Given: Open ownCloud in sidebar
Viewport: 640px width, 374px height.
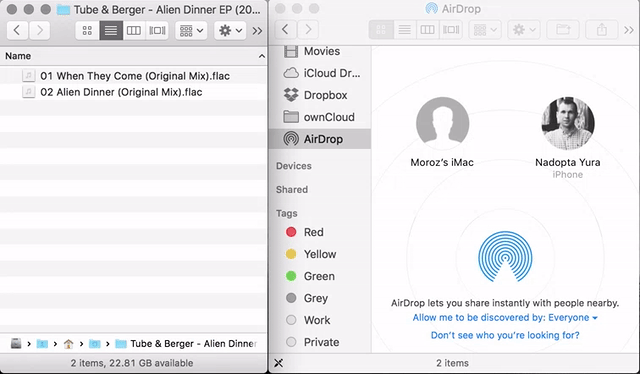Looking at the screenshot, I should pos(320,117).
